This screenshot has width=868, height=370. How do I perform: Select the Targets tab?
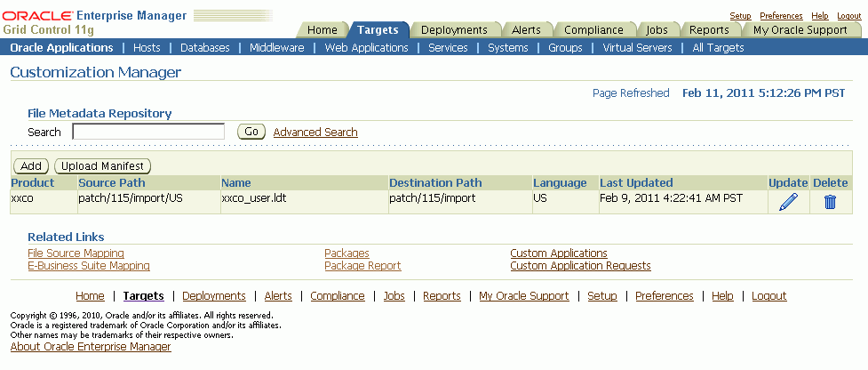[x=378, y=30]
